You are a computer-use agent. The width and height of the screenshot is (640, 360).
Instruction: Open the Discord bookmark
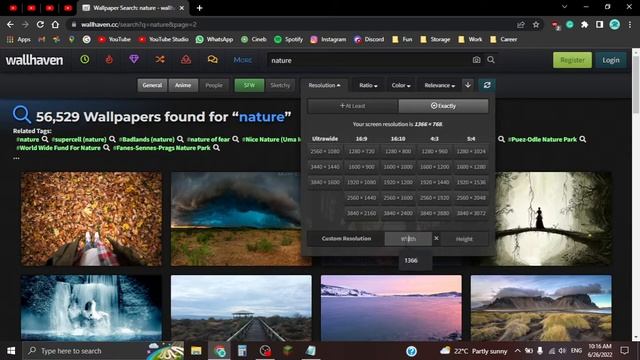[369, 39]
